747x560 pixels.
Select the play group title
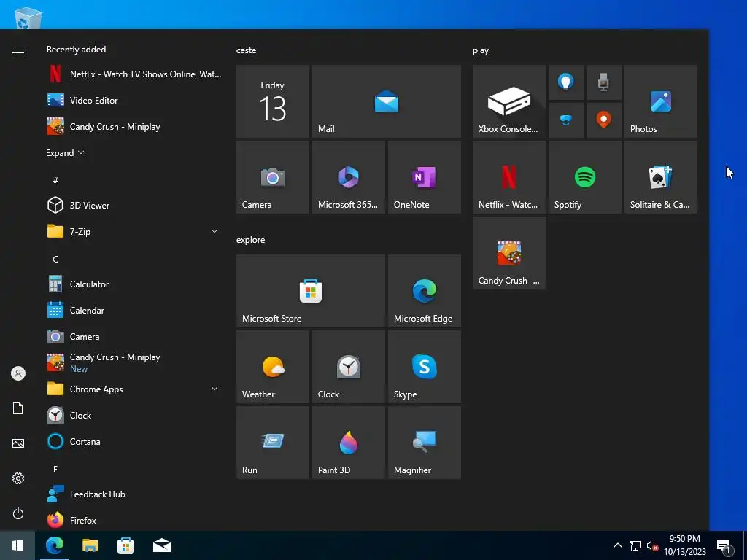(x=481, y=50)
